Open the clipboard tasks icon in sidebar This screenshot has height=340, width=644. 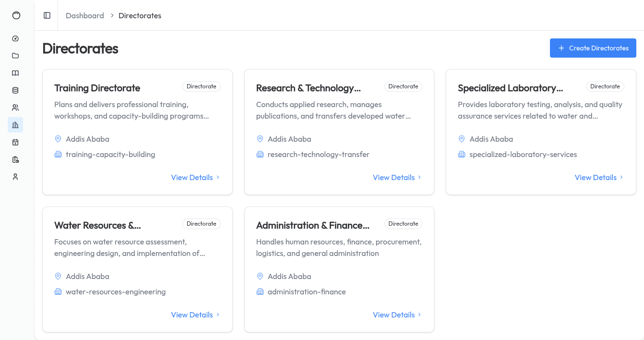15,159
